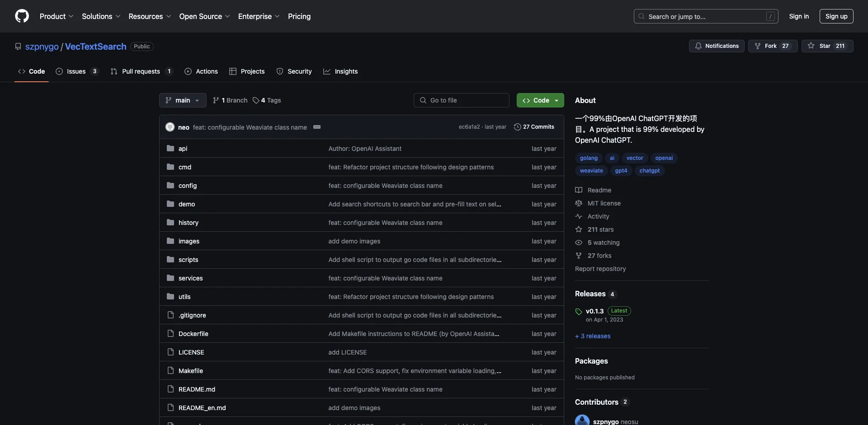Open the Resources menu dropdown
The height and width of the screenshot is (425, 868).
point(150,16)
